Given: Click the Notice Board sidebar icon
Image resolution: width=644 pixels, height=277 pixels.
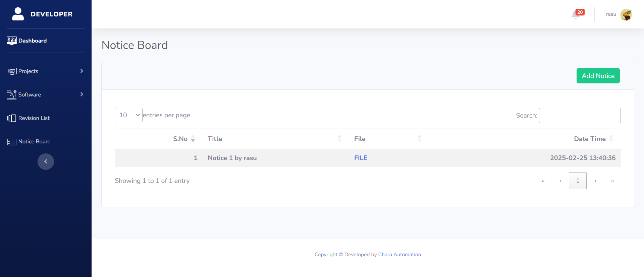Looking at the screenshot, I should click(x=11, y=142).
